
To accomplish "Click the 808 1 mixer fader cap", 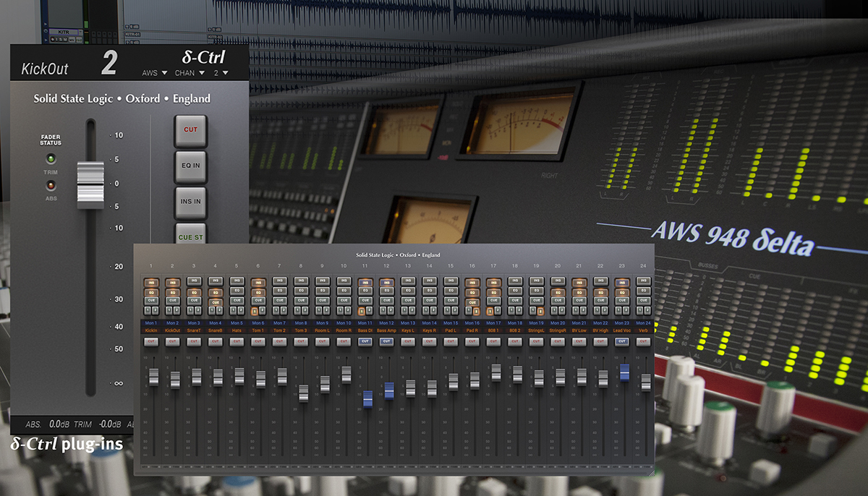I will pos(495,372).
